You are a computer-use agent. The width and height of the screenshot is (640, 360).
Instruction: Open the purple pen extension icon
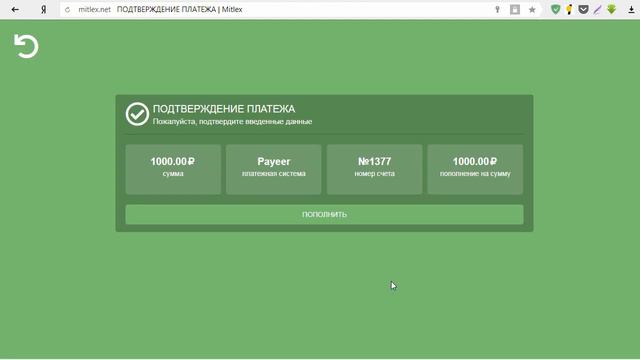(x=597, y=9)
